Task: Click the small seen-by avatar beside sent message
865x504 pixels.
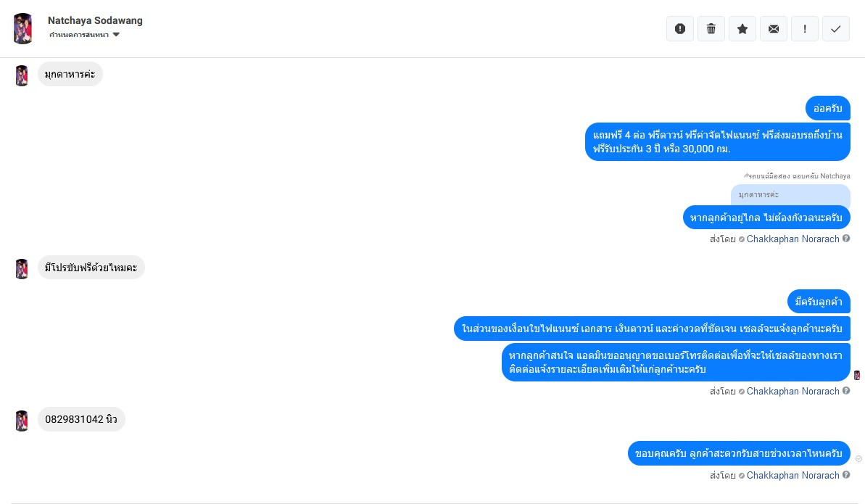Action: point(857,375)
